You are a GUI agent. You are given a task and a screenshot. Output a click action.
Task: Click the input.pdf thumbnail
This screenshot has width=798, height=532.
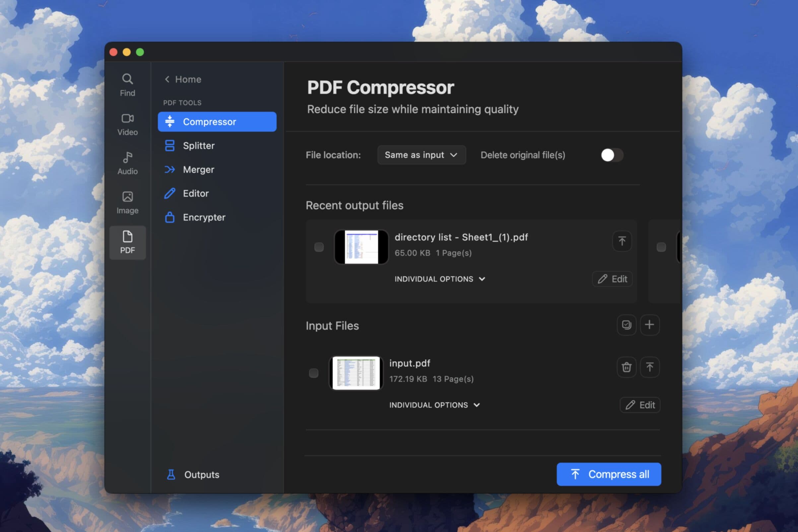coord(356,373)
